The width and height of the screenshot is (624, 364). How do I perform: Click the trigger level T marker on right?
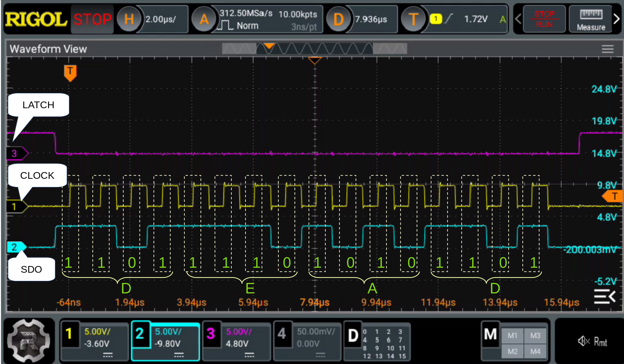click(613, 196)
